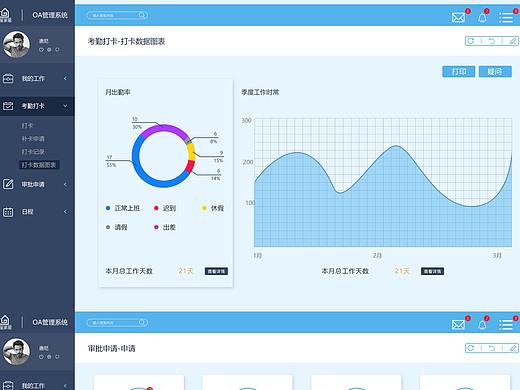Click the heart icon under the user name
520x390 pixels.
[41, 50]
